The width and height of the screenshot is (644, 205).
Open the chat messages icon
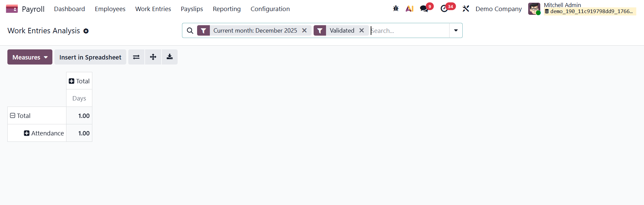point(424,9)
